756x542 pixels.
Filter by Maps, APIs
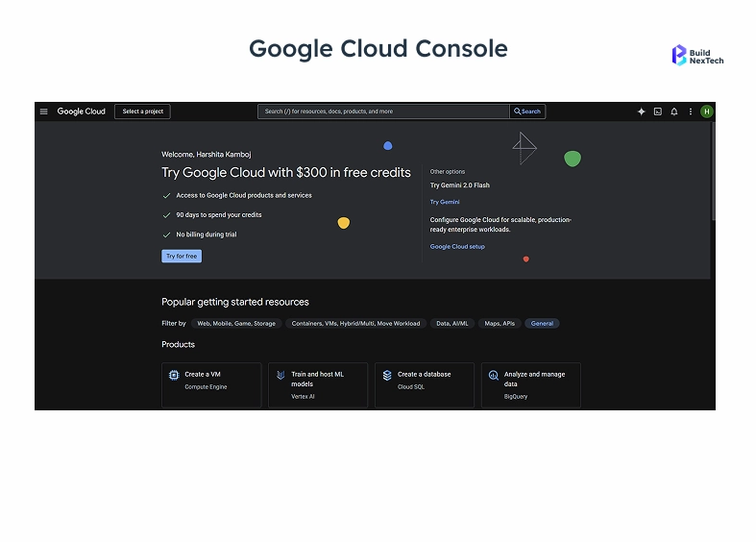[500, 324]
